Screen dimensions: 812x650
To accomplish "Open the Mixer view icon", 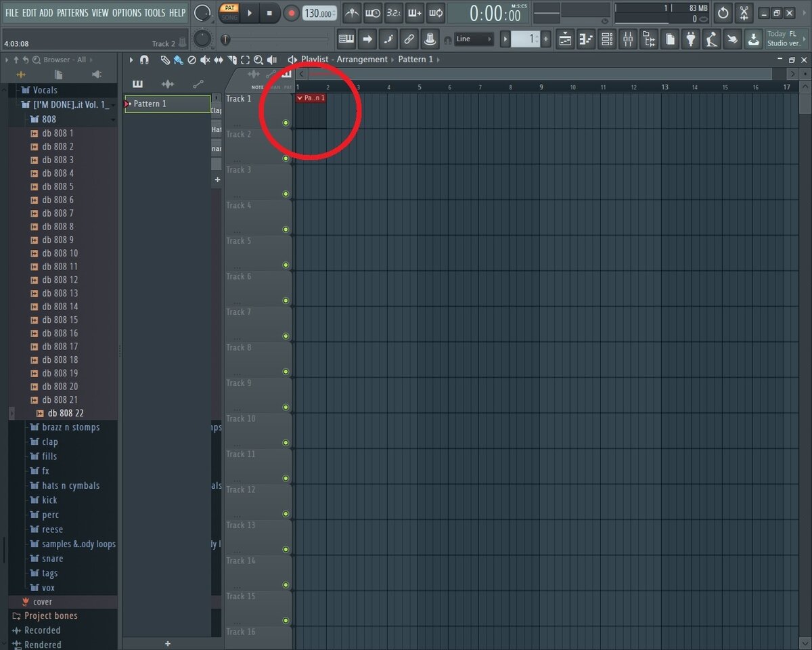I will [x=628, y=39].
